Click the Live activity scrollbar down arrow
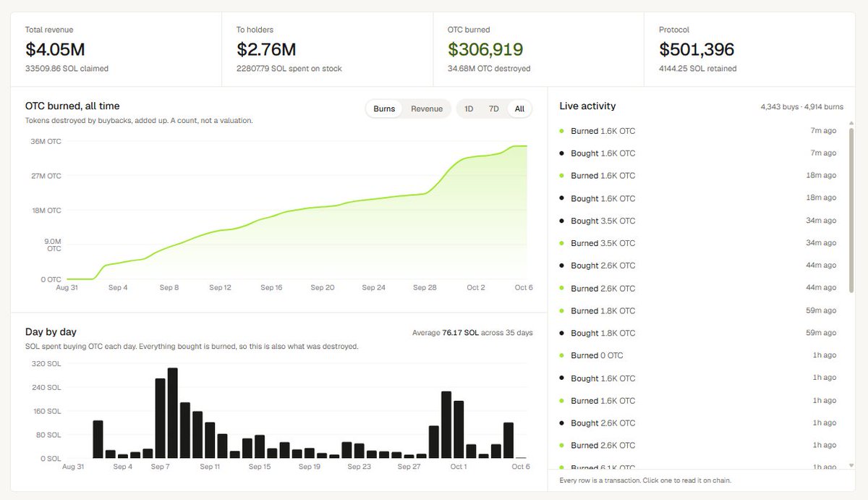 point(851,465)
